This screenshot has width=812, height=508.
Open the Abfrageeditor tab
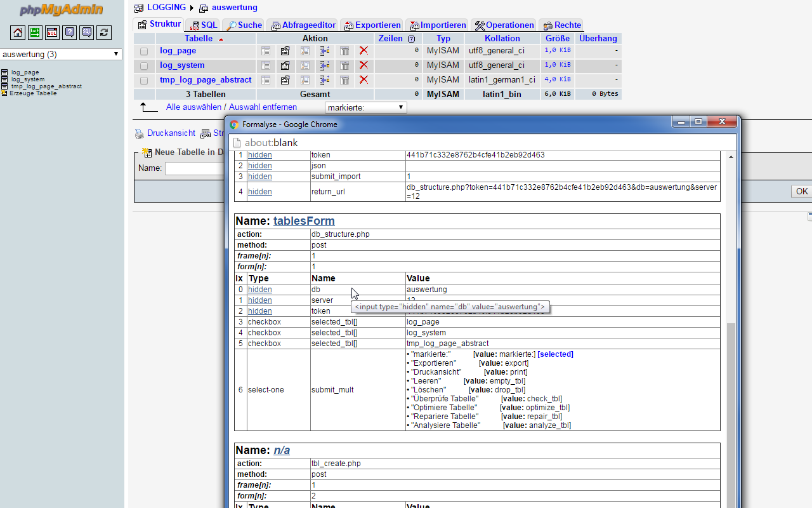303,25
